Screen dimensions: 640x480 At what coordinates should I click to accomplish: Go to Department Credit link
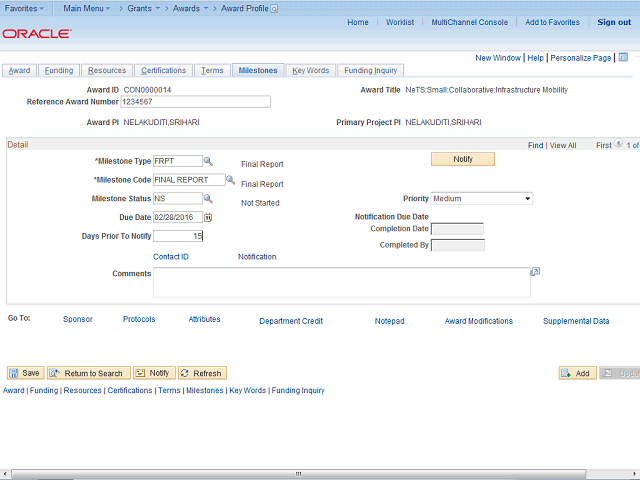pyautogui.click(x=291, y=321)
